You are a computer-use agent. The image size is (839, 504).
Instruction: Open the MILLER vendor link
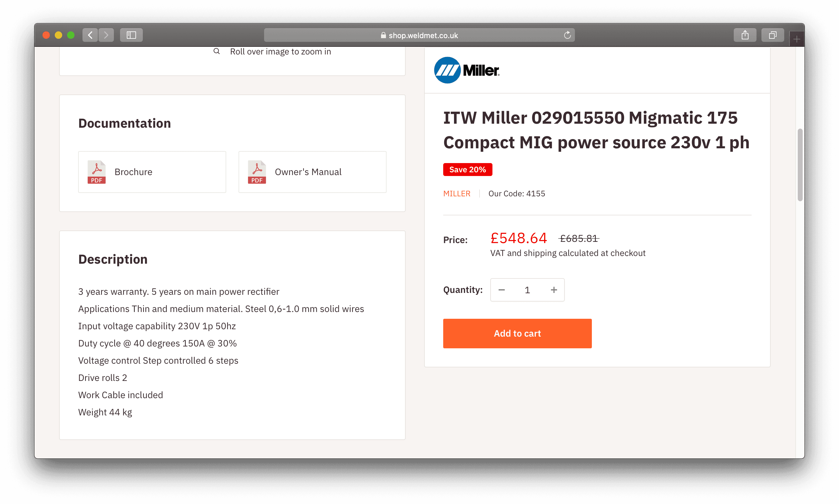(456, 194)
